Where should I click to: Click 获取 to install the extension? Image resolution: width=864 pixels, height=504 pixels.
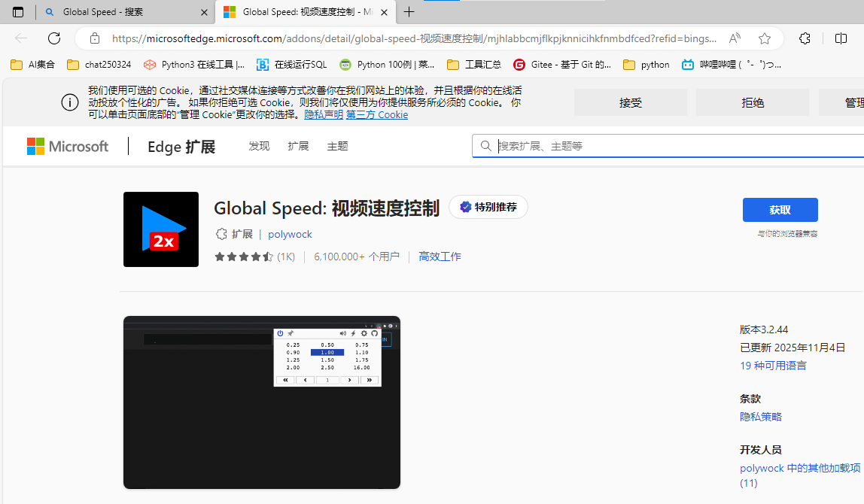(780, 210)
